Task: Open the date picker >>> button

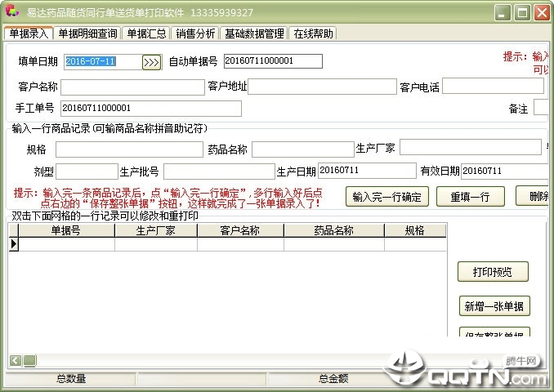Action: click(x=151, y=62)
